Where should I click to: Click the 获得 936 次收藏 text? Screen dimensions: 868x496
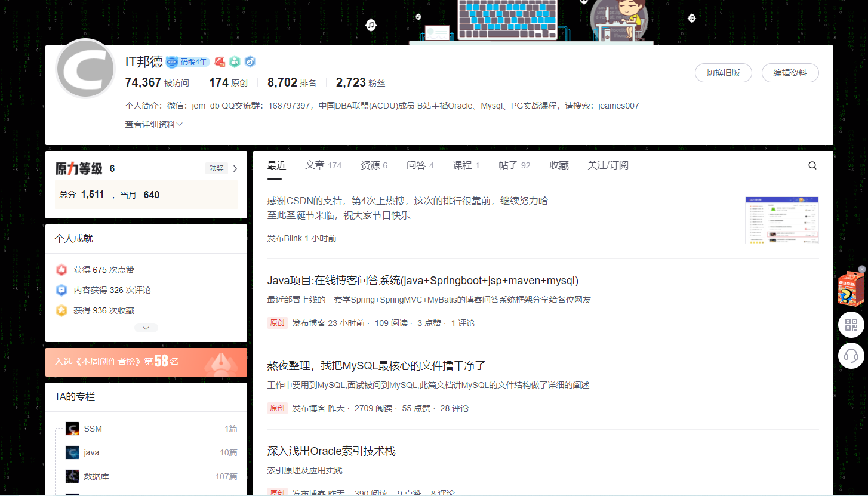point(104,310)
